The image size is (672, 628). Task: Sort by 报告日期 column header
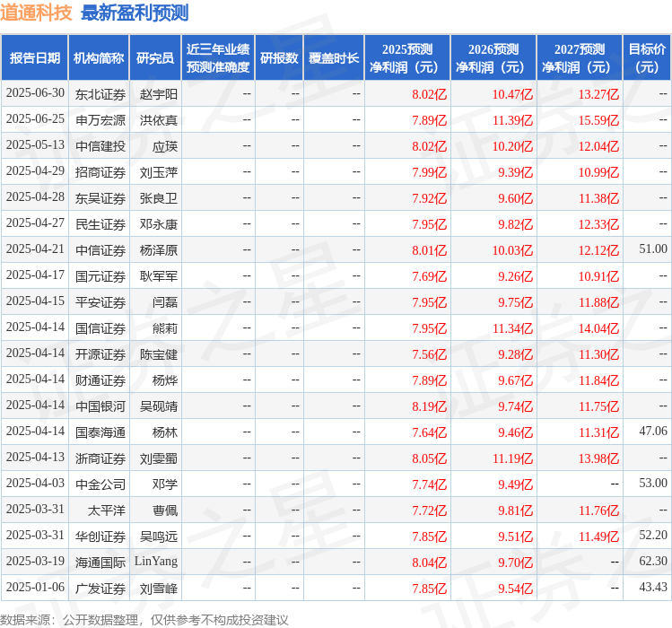click(x=35, y=58)
